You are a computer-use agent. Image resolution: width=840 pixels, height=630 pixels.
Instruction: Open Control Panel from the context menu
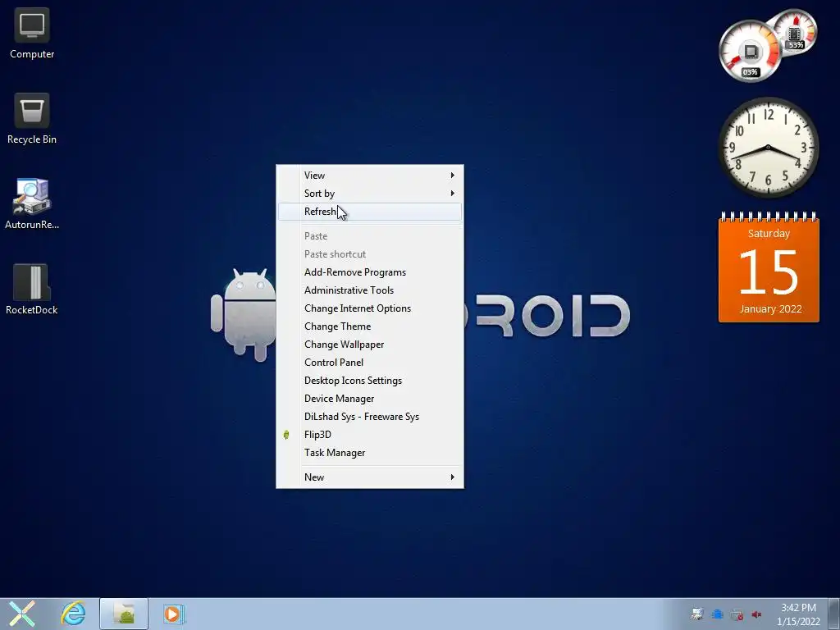point(370,363)
